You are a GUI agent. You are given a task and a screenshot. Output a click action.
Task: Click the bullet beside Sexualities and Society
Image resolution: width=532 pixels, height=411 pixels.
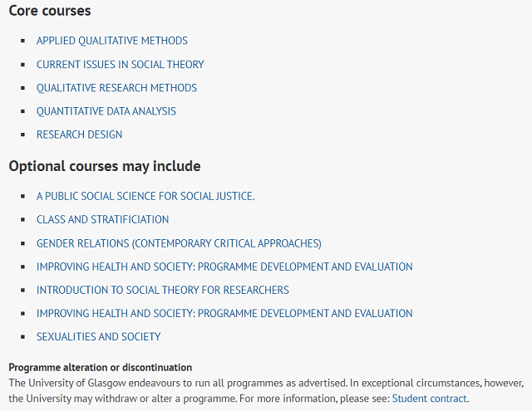click(x=23, y=337)
